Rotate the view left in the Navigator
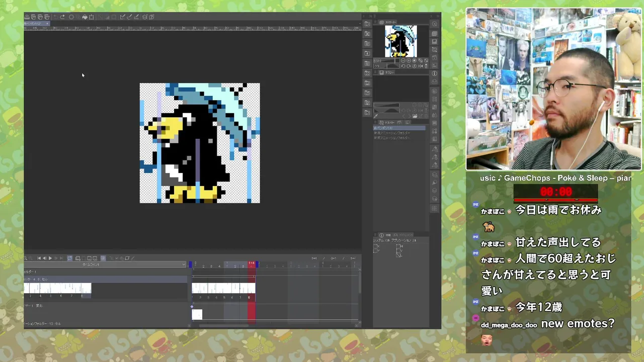Image resolution: width=644 pixels, height=362 pixels. click(x=403, y=66)
